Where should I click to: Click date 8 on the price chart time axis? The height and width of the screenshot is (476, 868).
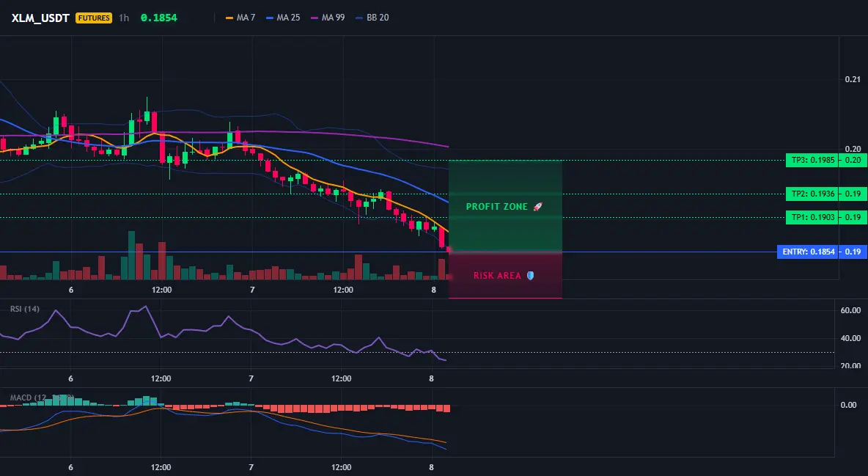coord(433,290)
